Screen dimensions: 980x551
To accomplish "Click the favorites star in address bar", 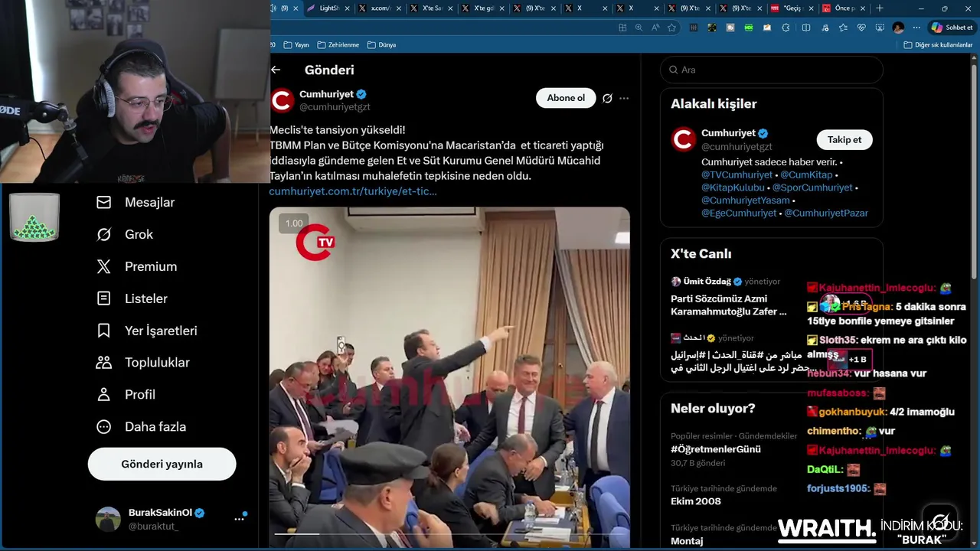I will coord(672,28).
